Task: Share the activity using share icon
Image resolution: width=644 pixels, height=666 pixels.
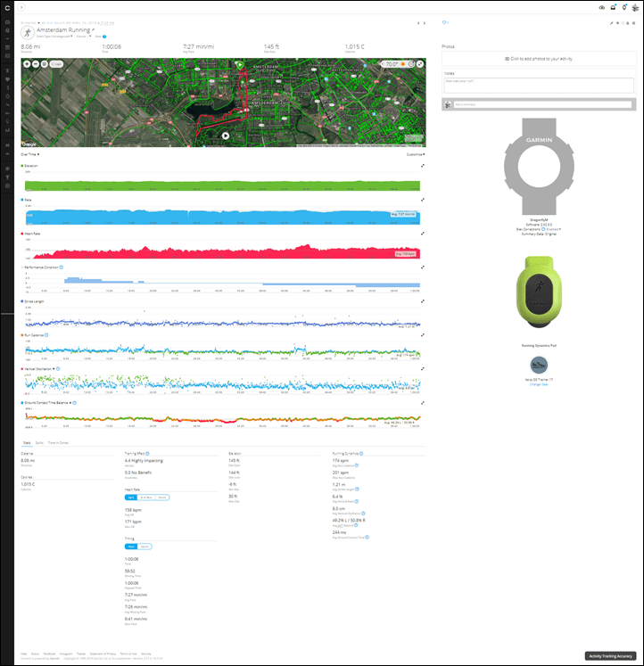Action: [x=623, y=23]
